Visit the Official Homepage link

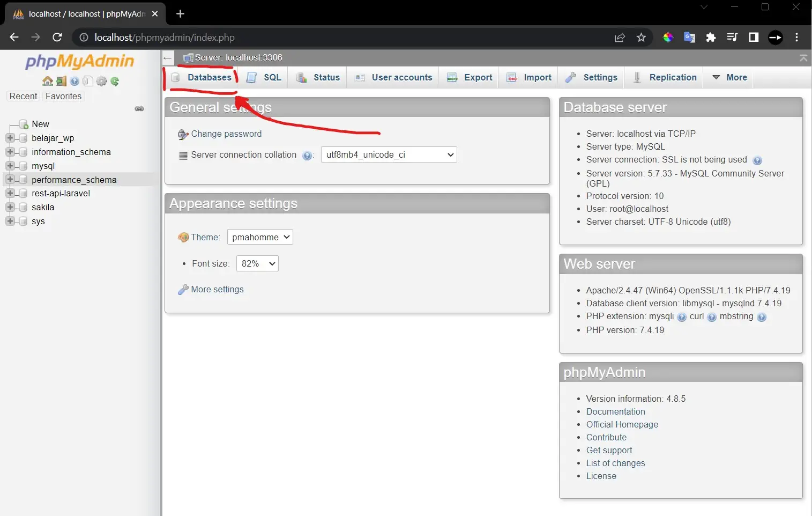tap(622, 424)
